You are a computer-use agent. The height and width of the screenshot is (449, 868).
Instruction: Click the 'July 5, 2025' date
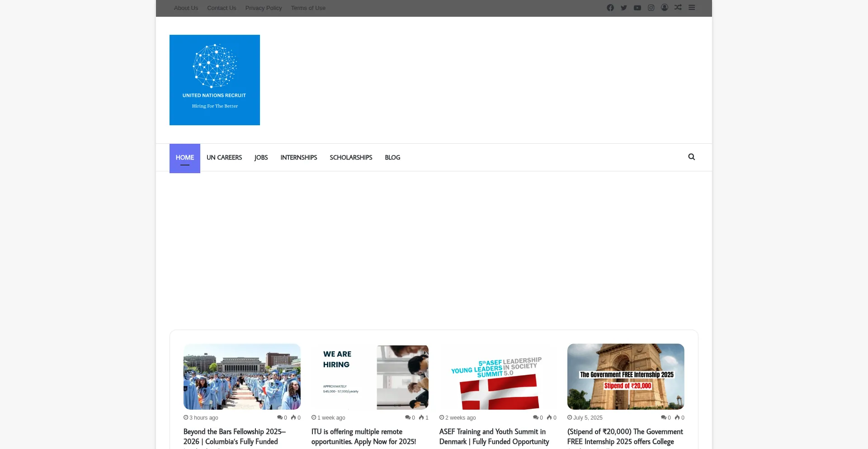588,418
